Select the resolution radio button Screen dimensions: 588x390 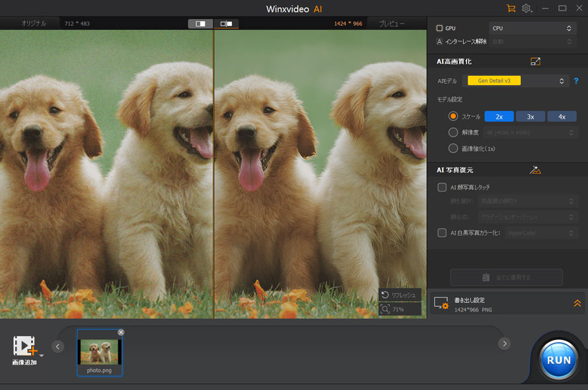tap(453, 133)
